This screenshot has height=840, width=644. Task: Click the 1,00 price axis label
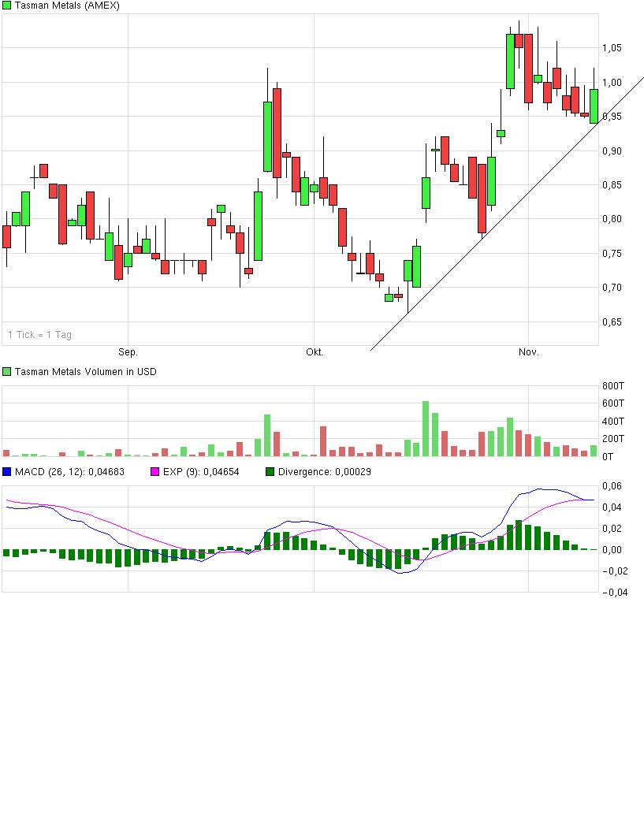pos(612,82)
